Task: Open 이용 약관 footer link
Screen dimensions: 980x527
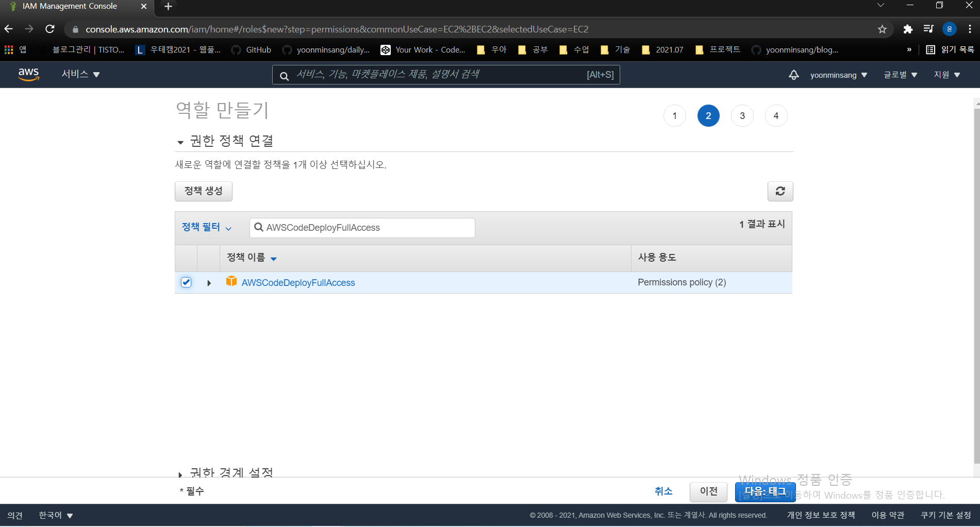Action: click(888, 515)
